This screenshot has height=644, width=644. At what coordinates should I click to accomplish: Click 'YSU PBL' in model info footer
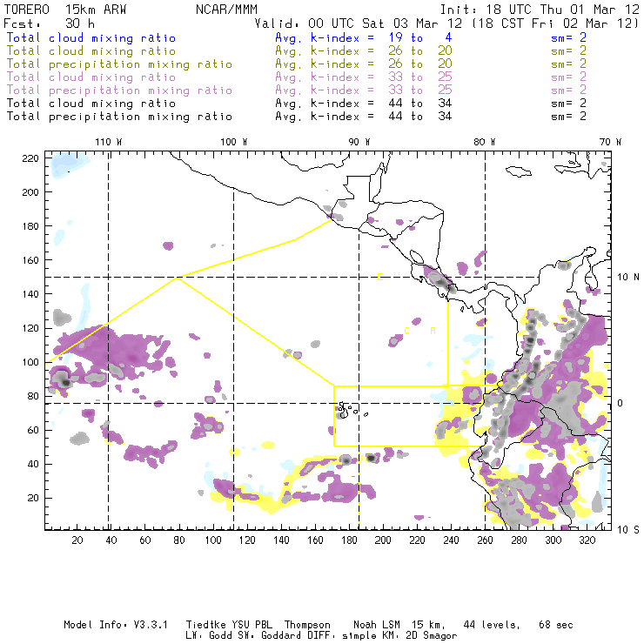(x=252, y=625)
